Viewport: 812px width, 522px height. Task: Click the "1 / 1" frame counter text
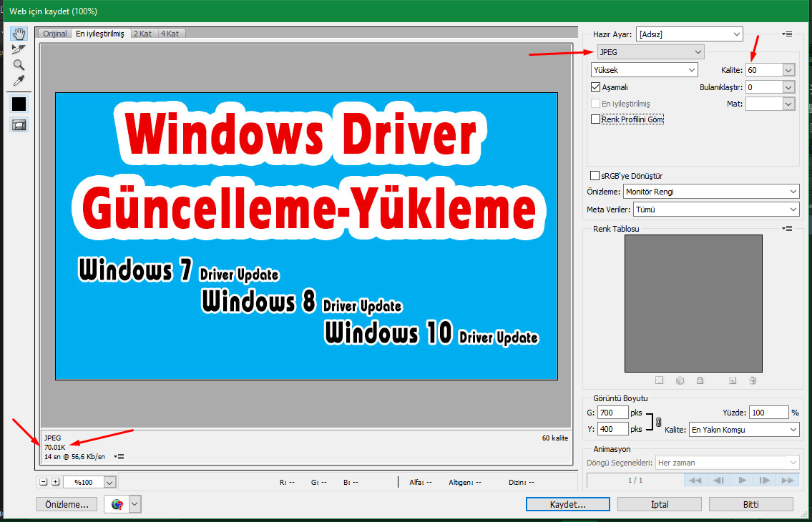click(635, 480)
